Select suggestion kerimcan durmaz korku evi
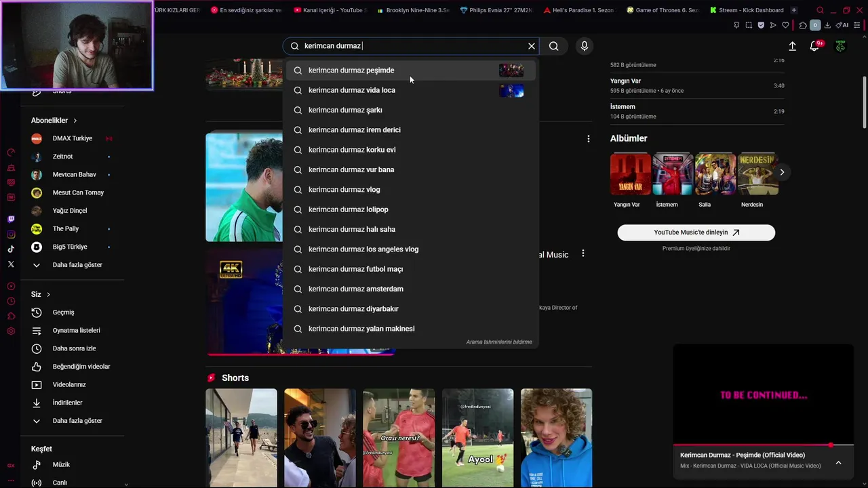Viewport: 868px width, 488px height. pyautogui.click(x=410, y=150)
